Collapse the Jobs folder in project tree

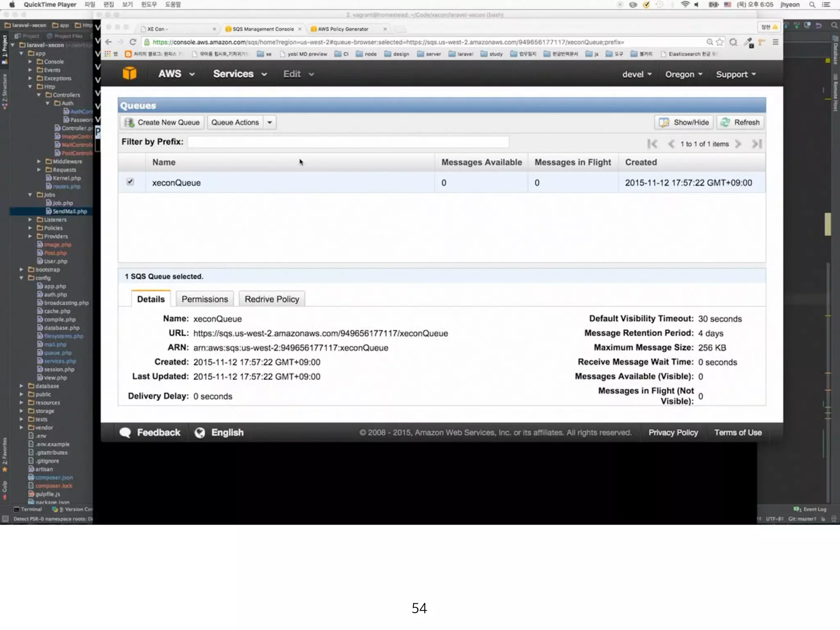coord(30,195)
